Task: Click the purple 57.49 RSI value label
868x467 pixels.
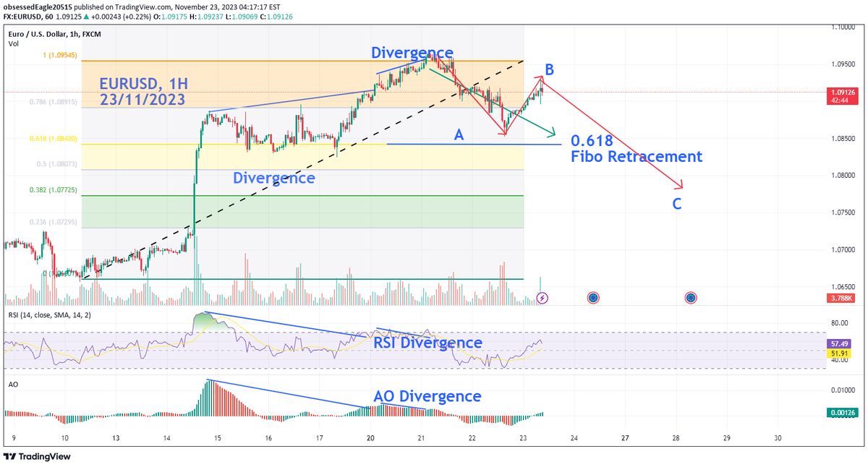Action: 841,343
